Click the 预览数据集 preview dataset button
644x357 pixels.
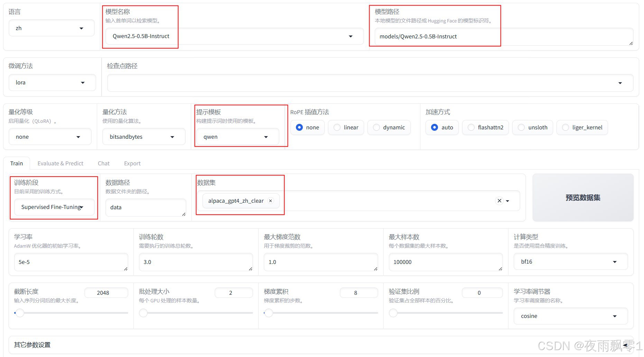click(582, 198)
